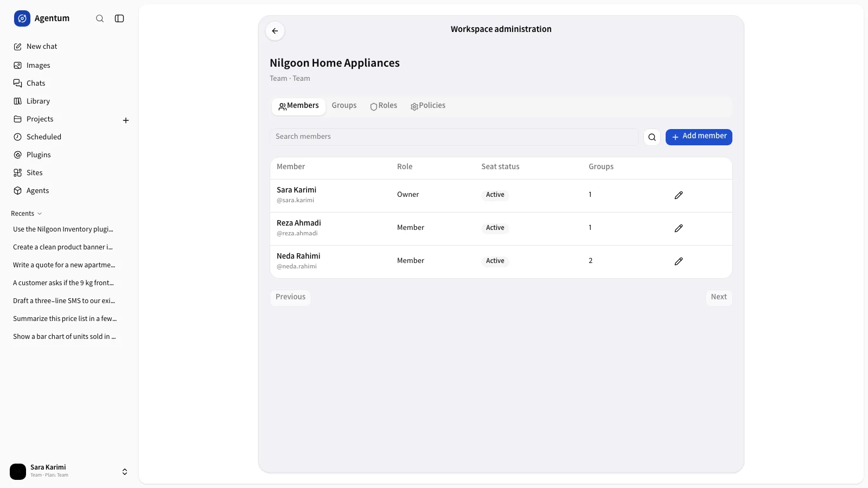Click the Add member button

coord(699,137)
